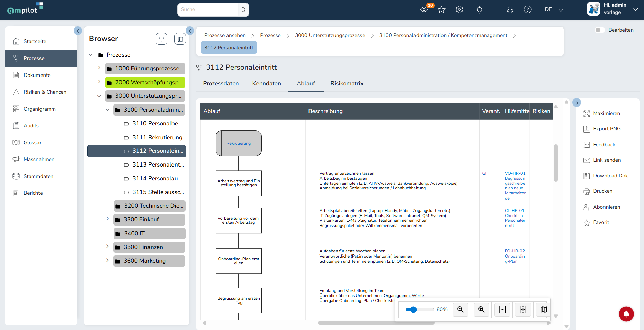Switch to the Risikomatrix tab
Image resolution: width=644 pixels, height=330 pixels.
pyautogui.click(x=347, y=83)
